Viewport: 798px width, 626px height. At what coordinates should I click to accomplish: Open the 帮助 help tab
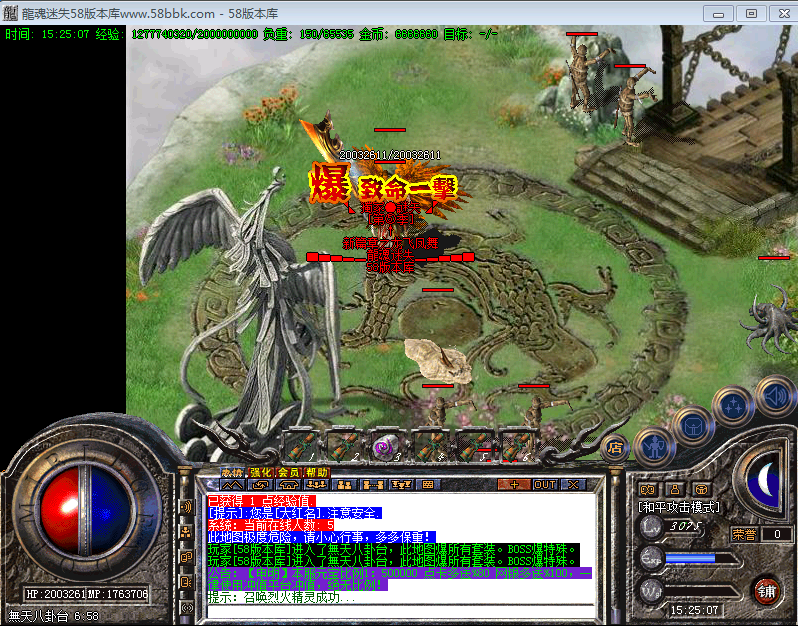[316, 472]
